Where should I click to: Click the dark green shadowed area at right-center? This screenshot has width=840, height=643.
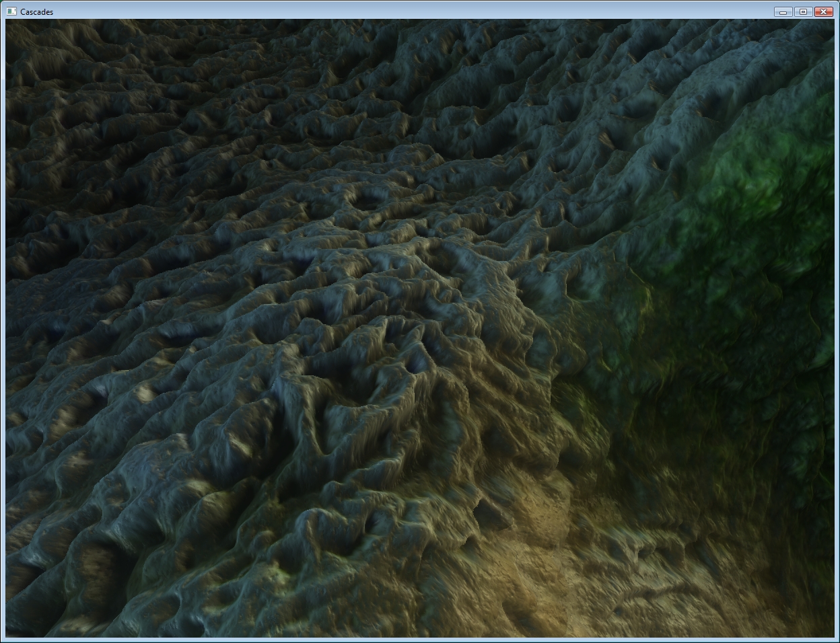pyautogui.click(x=727, y=336)
